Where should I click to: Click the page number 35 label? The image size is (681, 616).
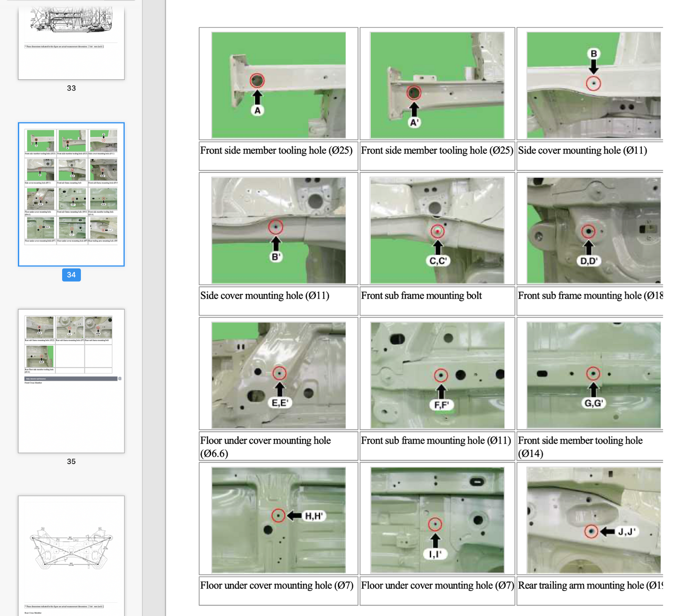(71, 462)
